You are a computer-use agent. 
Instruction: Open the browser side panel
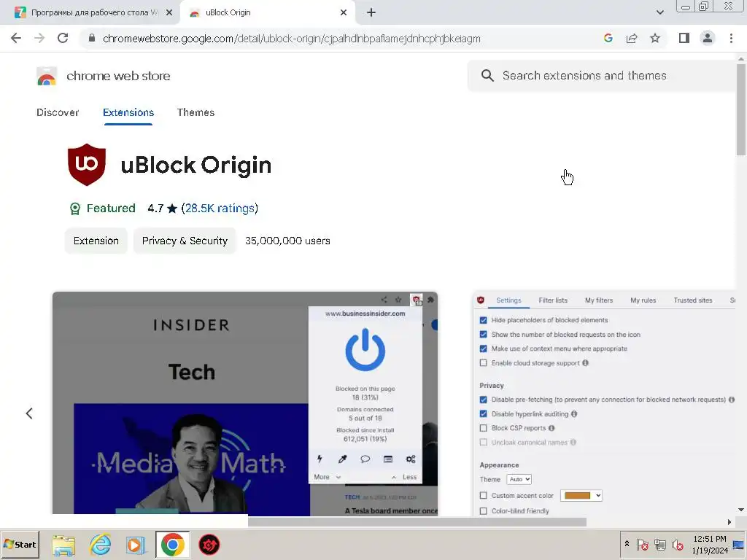684,38
